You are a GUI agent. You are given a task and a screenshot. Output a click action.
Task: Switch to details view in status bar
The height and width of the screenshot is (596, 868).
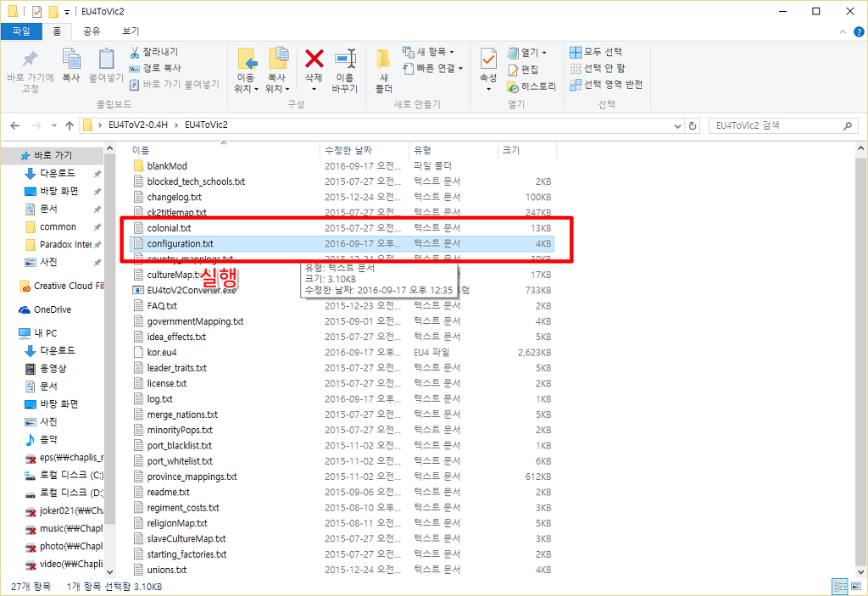coord(840,587)
